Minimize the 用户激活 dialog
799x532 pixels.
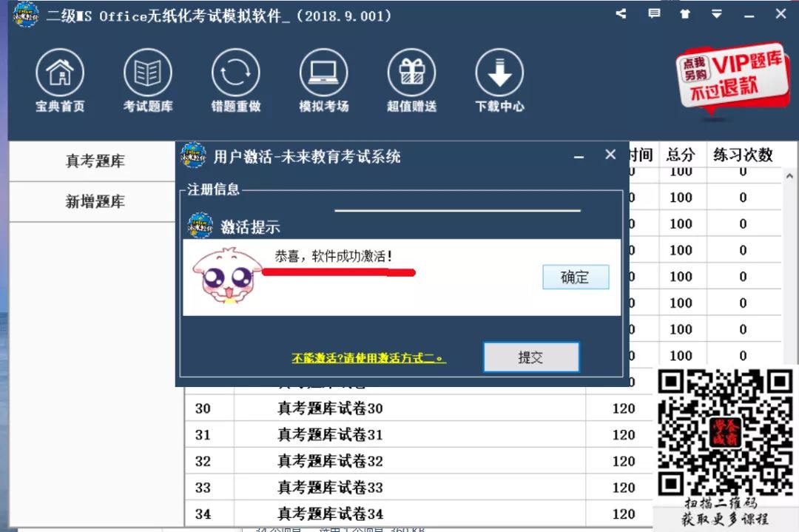(x=579, y=156)
